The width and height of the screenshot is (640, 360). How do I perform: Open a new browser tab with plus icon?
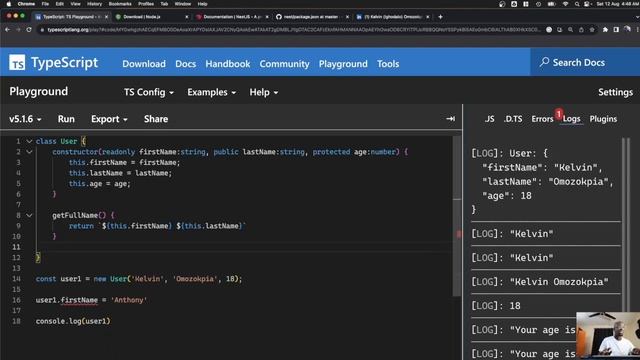440,17
